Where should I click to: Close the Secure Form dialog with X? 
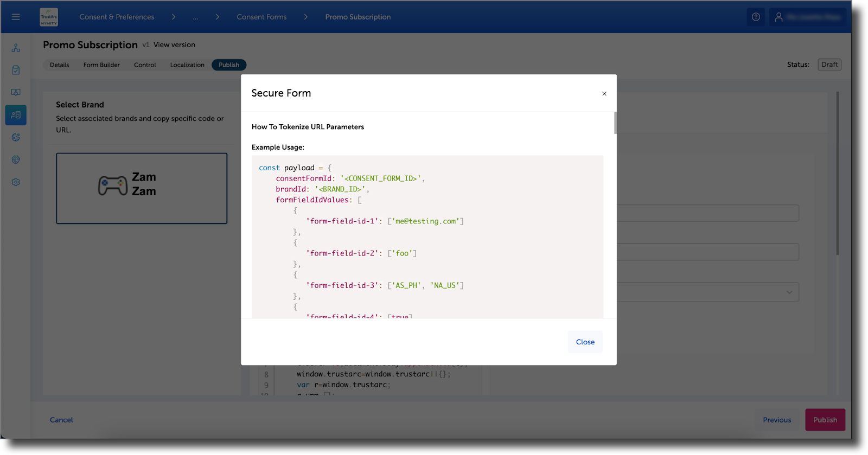(x=604, y=94)
